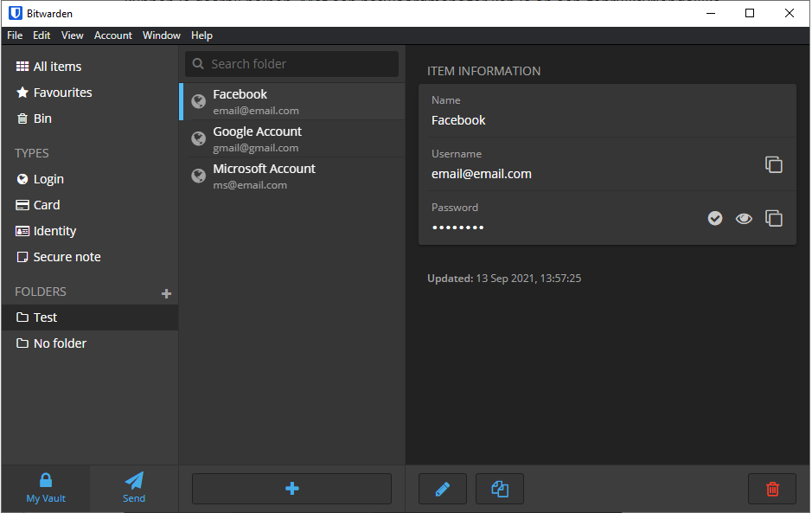This screenshot has width=812, height=513.
Task: Click the Updated timestamp 13 Sep 2021
Action: (x=504, y=279)
